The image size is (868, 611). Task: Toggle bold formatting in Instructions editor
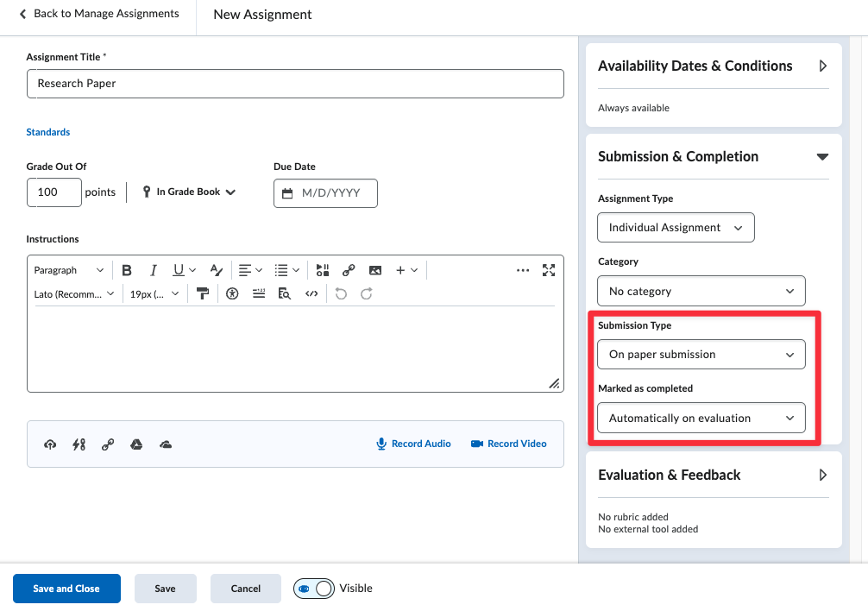[x=127, y=270]
